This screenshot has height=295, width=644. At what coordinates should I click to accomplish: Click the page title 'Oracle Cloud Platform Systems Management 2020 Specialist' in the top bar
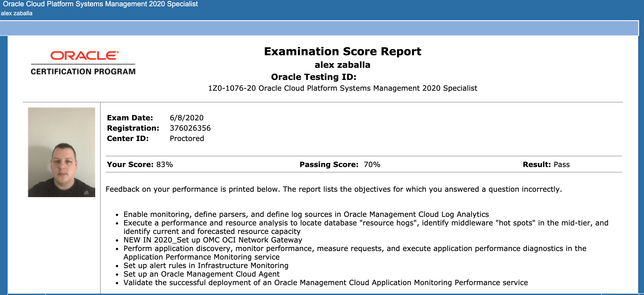(x=100, y=4)
